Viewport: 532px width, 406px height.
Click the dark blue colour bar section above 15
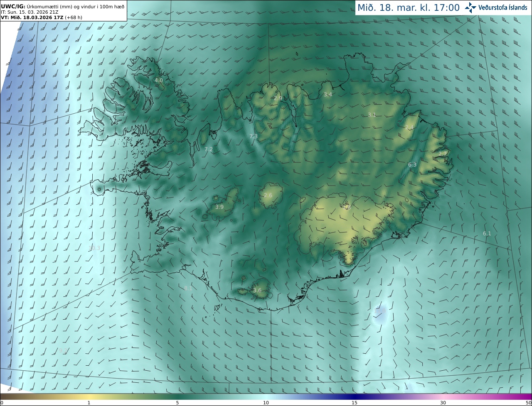coord(355,396)
